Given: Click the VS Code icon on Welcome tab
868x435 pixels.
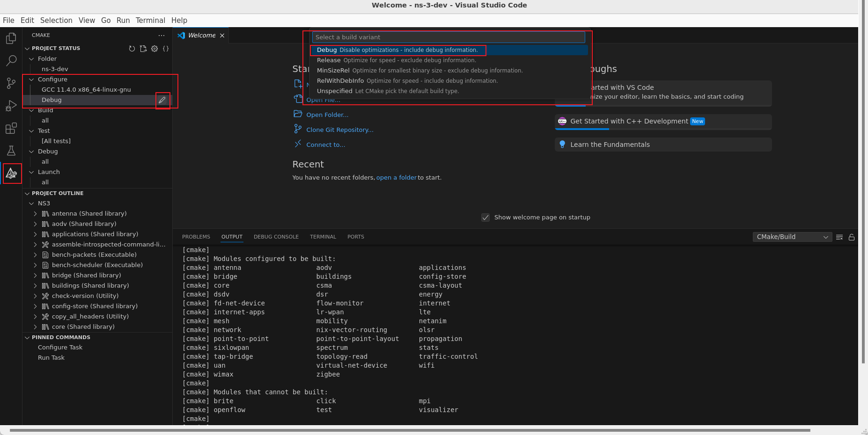Looking at the screenshot, I should click(181, 36).
